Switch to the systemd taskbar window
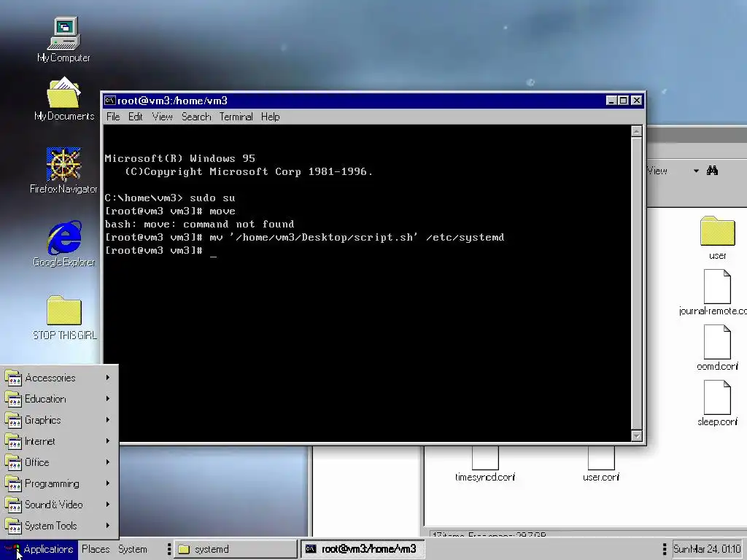747x560 pixels. (236, 549)
